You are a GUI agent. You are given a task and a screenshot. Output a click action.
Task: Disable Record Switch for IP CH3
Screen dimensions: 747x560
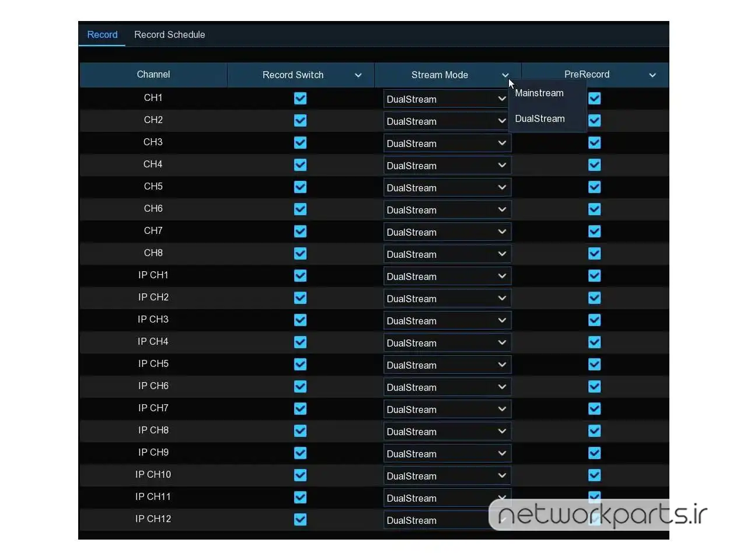(300, 320)
